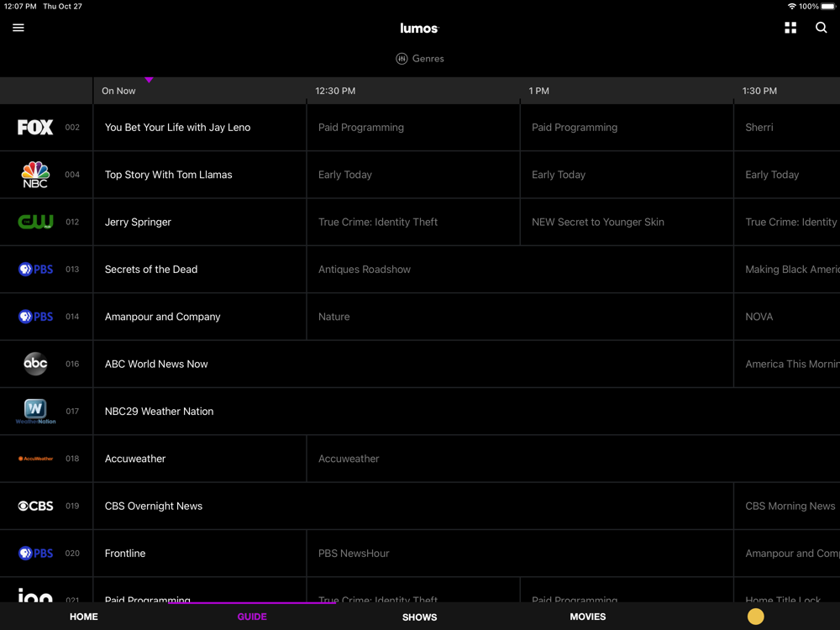Open Secrets of the Dead
Screen dimensions: 840x630
200,269
